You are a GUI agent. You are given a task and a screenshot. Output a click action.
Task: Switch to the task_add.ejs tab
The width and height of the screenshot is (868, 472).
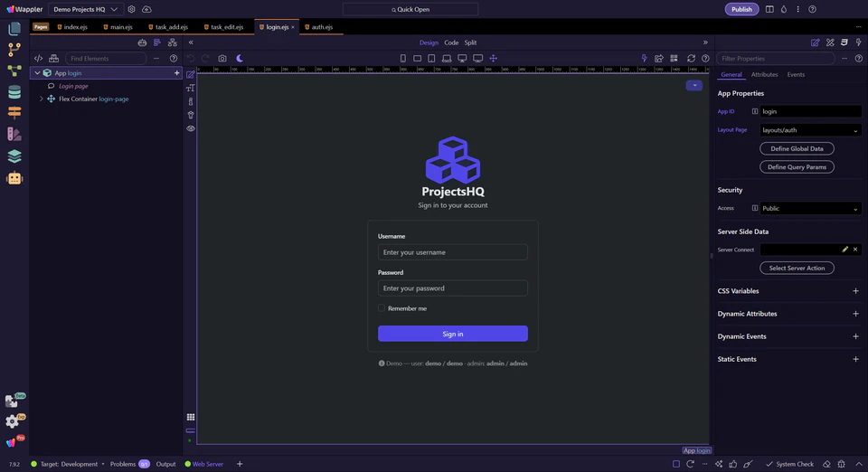168,26
